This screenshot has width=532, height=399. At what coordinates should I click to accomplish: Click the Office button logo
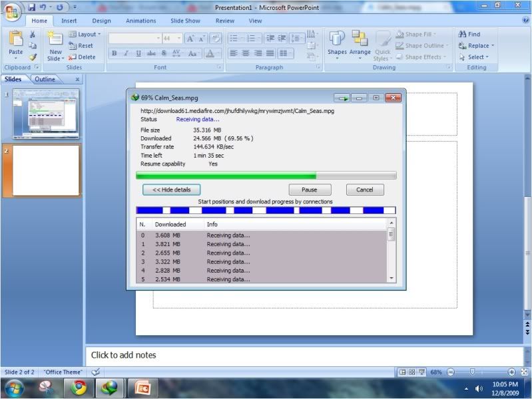coord(12,13)
